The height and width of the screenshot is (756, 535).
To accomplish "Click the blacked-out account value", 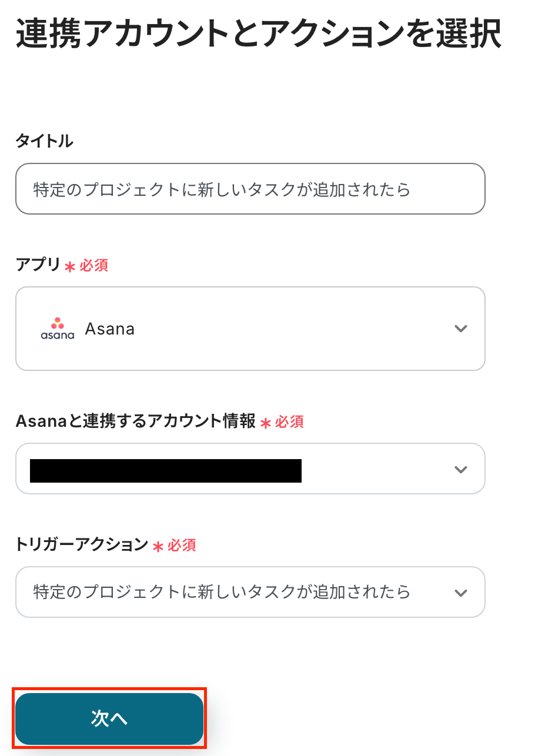I will 166,471.
